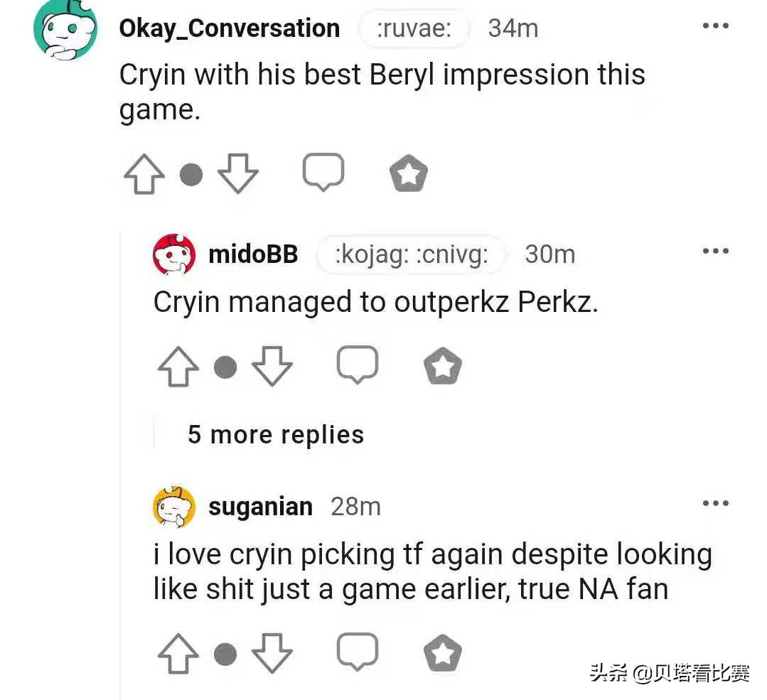
Task: Open overflow menu on suganian's comment
Action: tap(717, 502)
